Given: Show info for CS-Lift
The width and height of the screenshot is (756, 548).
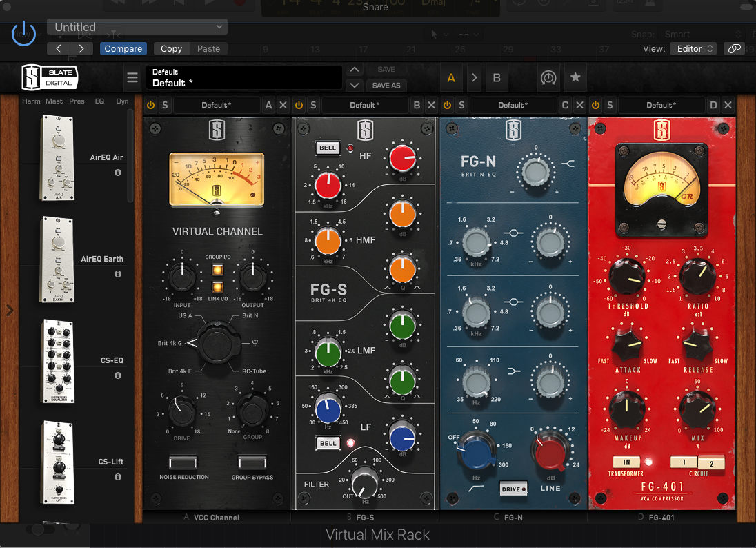Looking at the screenshot, I should 118,477.
